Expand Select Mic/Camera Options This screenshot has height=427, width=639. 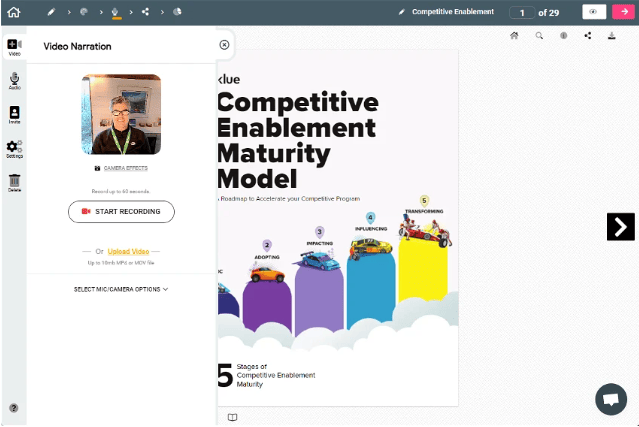[x=121, y=289]
